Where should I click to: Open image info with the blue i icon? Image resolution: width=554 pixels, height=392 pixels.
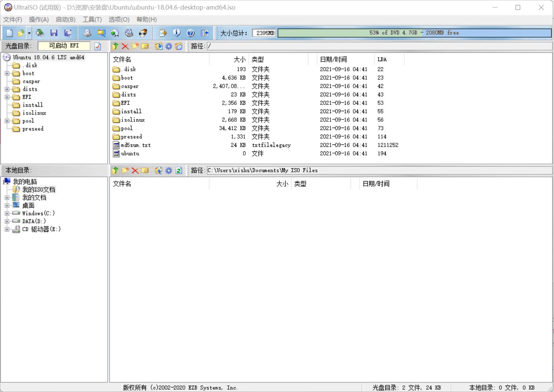click(x=177, y=33)
